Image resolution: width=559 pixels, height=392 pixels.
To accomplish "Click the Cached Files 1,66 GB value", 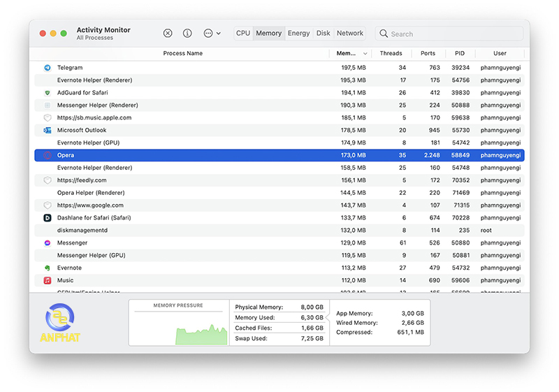I will click(312, 328).
